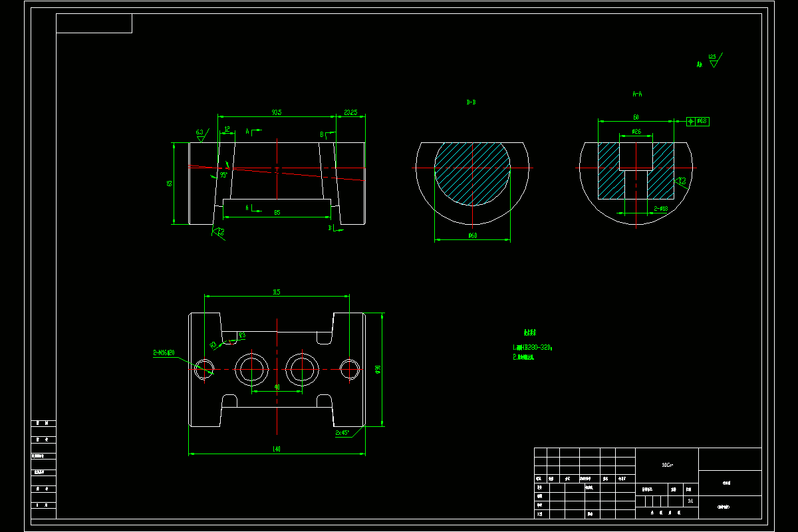Click the 95° angle annotation

pyautogui.click(x=223, y=176)
